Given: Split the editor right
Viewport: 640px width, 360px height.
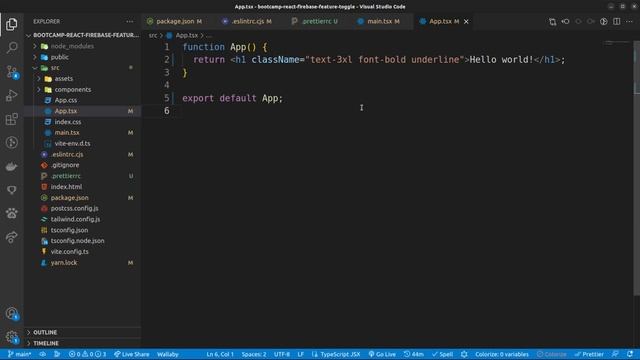Looking at the screenshot, I should coord(617,22).
